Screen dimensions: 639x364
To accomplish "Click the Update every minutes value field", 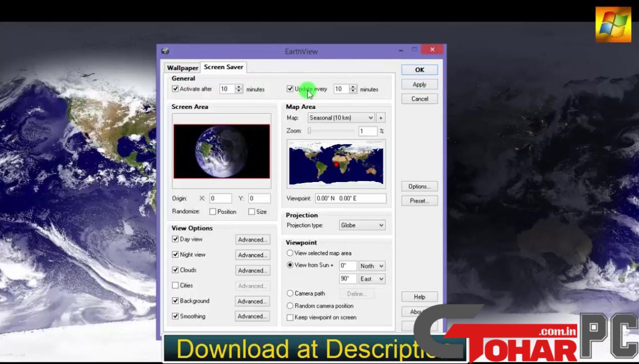I will pos(341,89).
